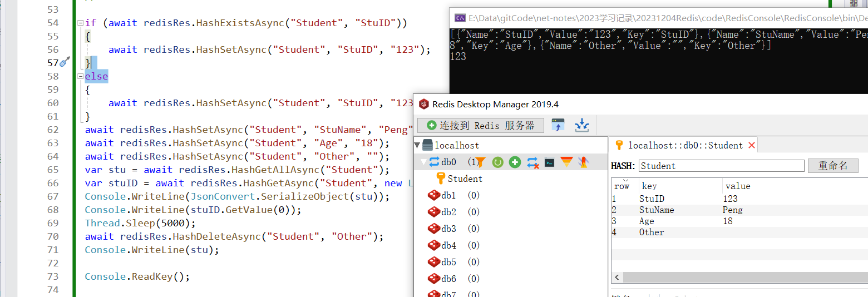Click the flush database warning icon on db0
The width and height of the screenshot is (868, 297).
tap(583, 162)
